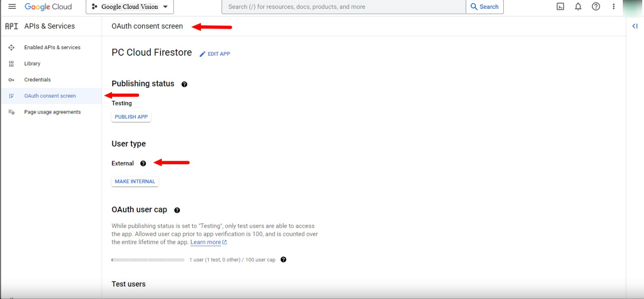
Task: Click help icon next to External
Action: click(143, 163)
